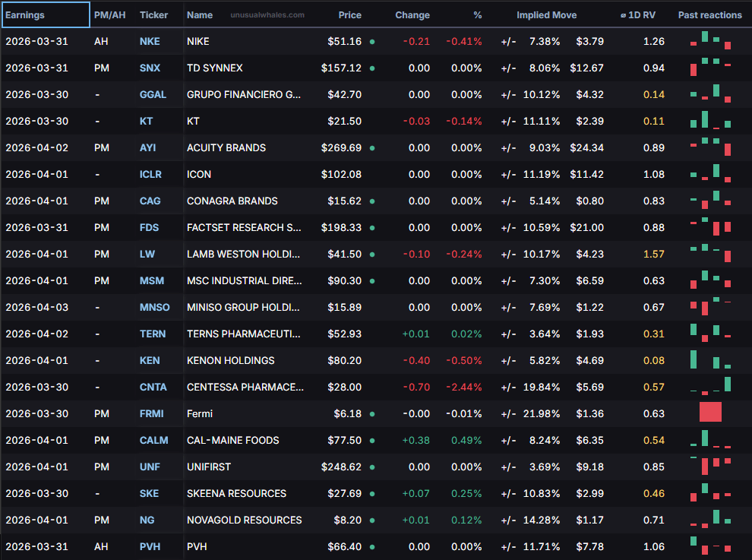
Task: Click NOVAGOLD past reactions mini chart
Action: pyautogui.click(x=710, y=519)
